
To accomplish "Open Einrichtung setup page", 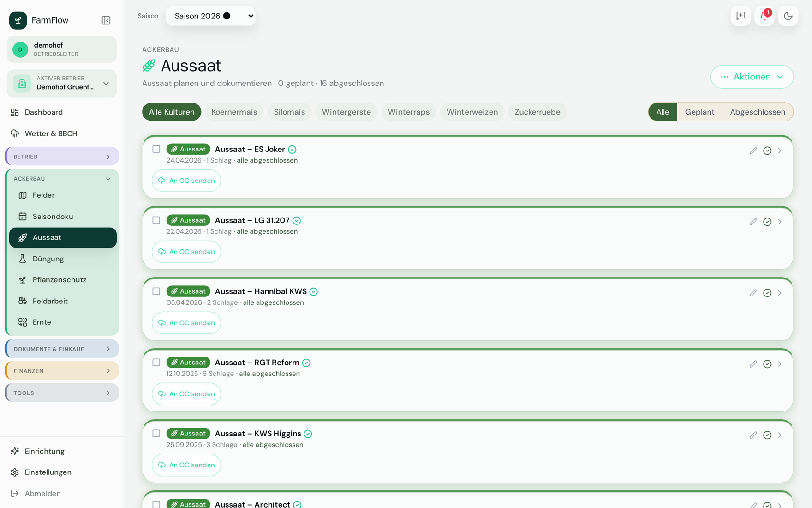I will (62, 451).
